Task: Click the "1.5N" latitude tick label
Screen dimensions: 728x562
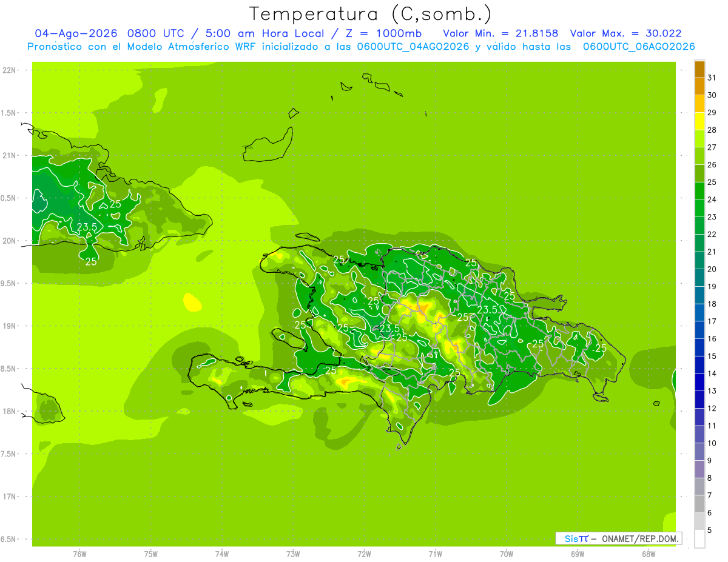Action: click(x=8, y=113)
